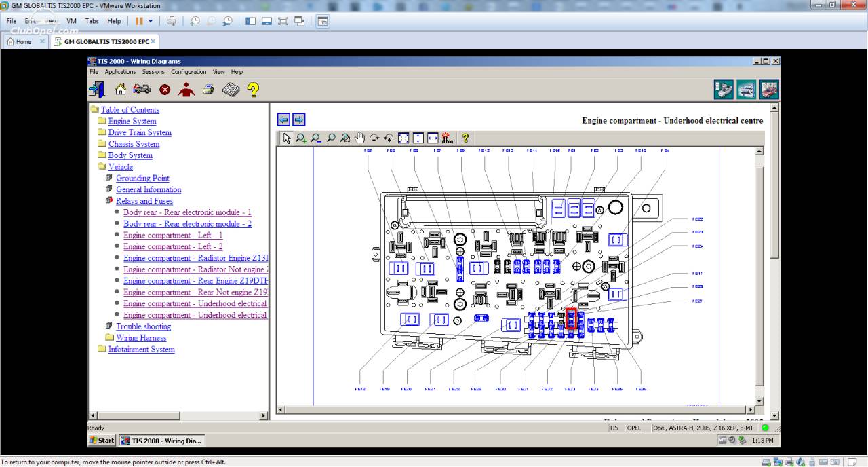
Task: Open Chassis System section
Action: point(134,144)
